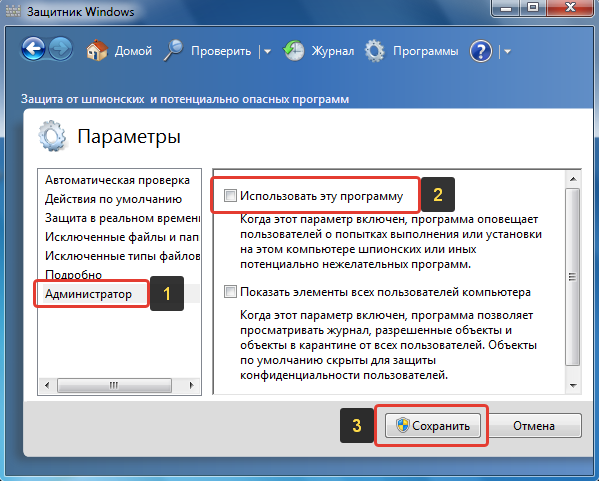The image size is (599, 481).
Task: Click the 'Сохранить' button
Action: pyautogui.click(x=432, y=426)
